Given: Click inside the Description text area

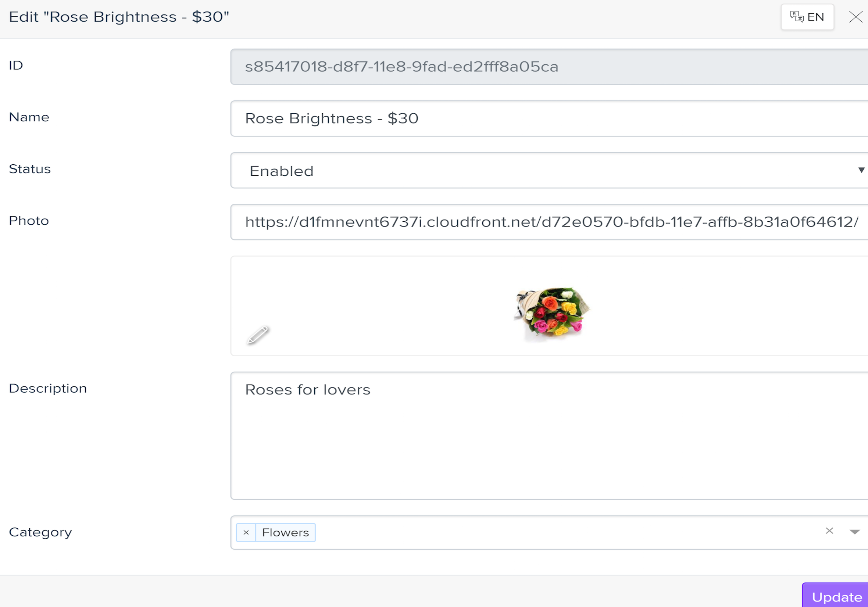Looking at the screenshot, I should [x=549, y=436].
